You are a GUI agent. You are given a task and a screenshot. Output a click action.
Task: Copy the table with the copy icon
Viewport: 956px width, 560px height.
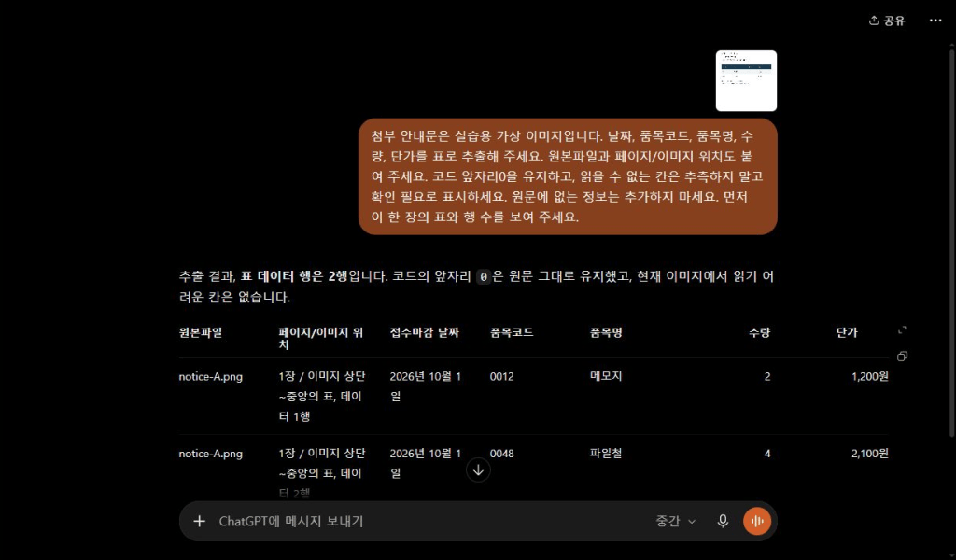[x=903, y=356]
